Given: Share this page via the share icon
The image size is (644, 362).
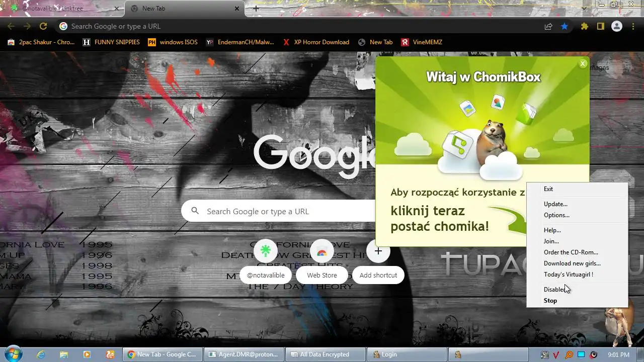Looking at the screenshot, I should pos(548,26).
